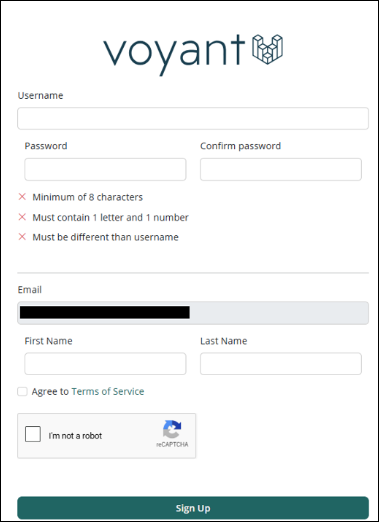Click the reCAPTCHA logo icon
The height and width of the screenshot is (522, 379).
(x=172, y=429)
